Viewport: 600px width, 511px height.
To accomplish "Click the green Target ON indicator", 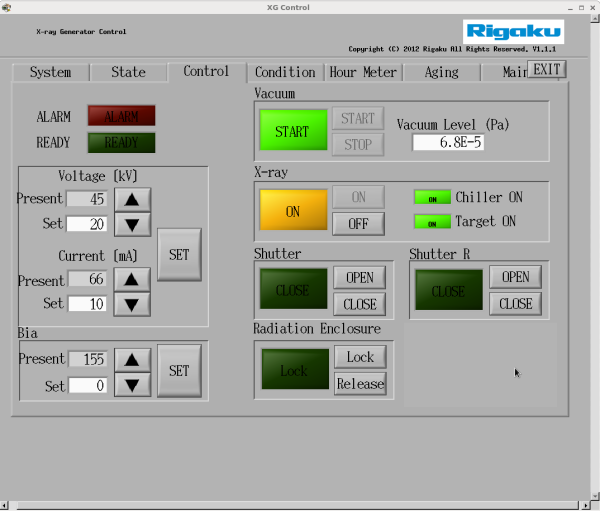I will [x=432, y=222].
